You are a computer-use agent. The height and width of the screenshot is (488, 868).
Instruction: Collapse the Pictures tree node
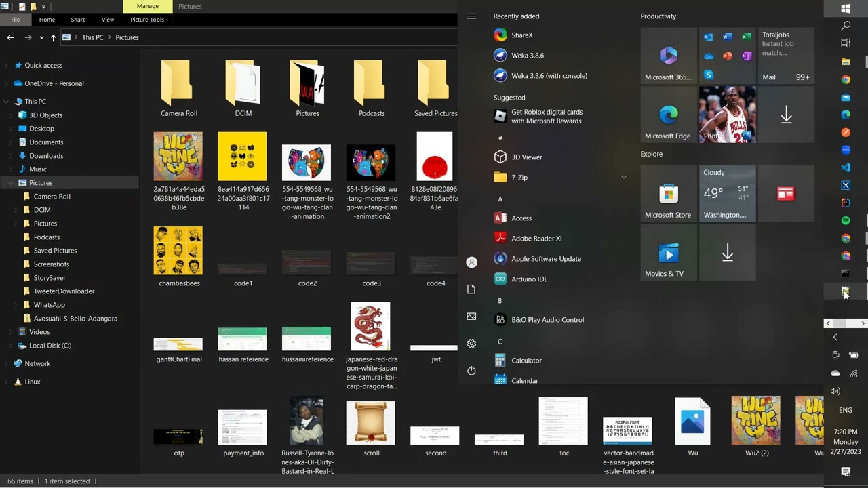[x=12, y=183]
